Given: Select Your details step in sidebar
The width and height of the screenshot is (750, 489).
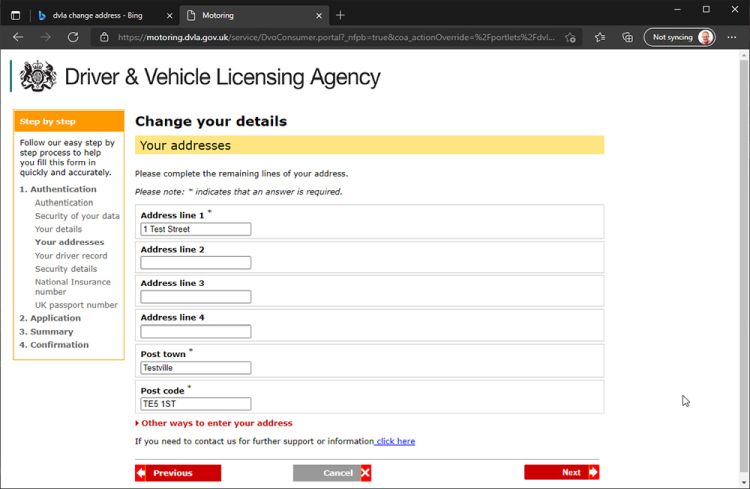Looking at the screenshot, I should pos(58,229).
